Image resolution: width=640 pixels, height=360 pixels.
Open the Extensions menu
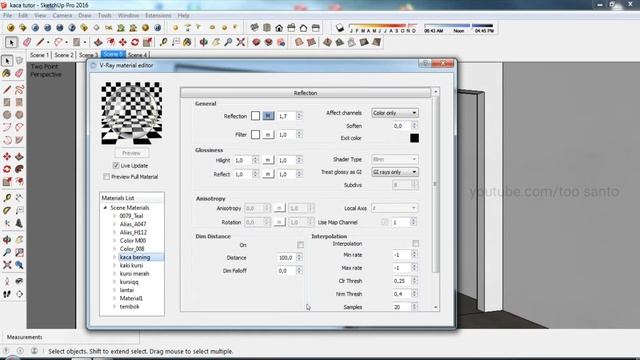pos(158,16)
